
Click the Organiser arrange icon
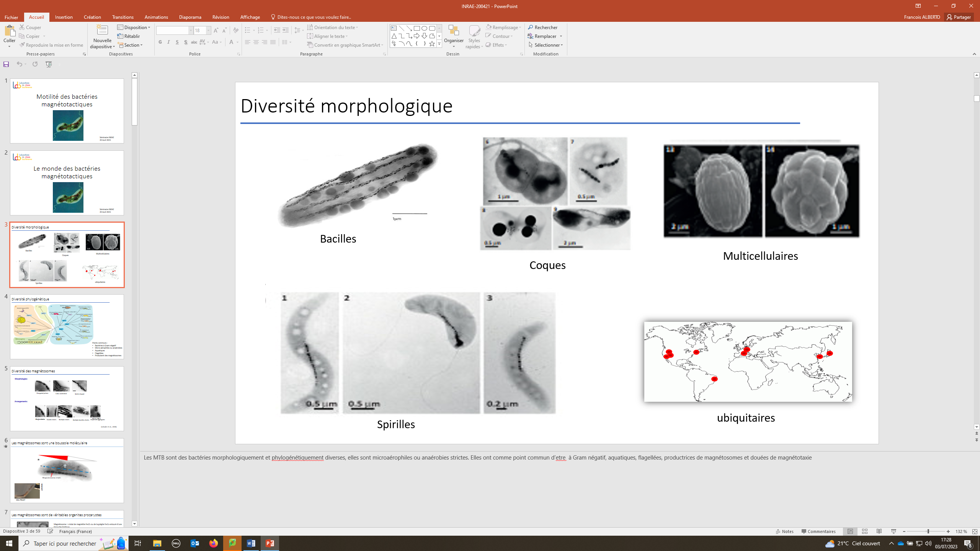[454, 31]
